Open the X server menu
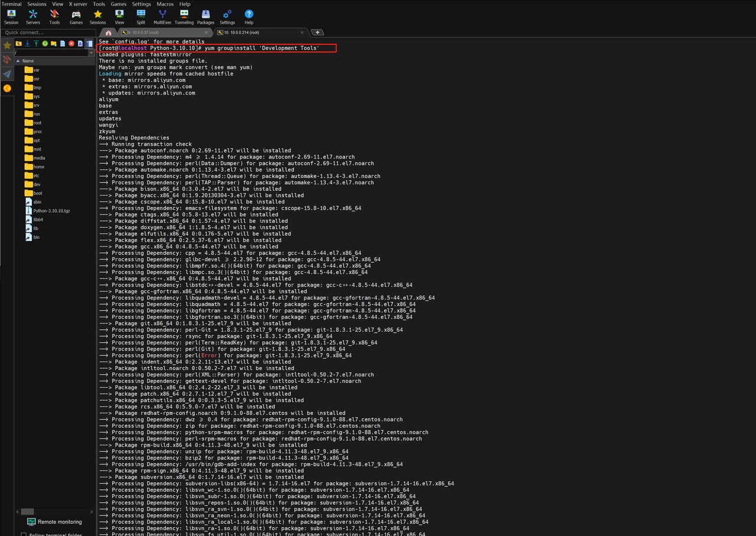 pyautogui.click(x=77, y=4)
